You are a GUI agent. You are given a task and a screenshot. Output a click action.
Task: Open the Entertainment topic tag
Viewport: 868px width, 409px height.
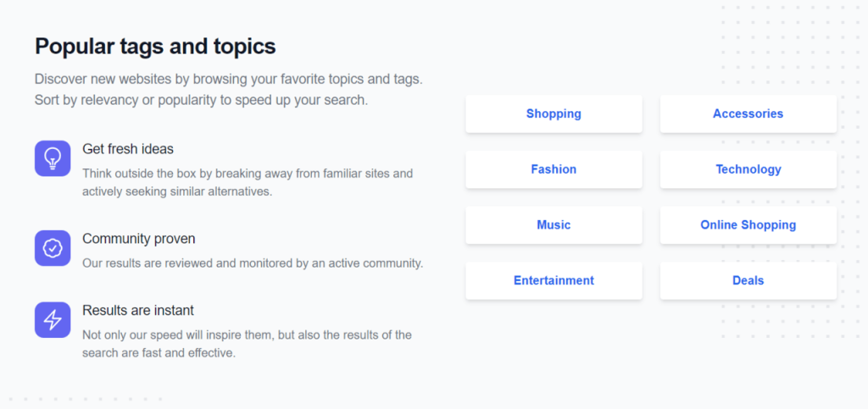554,281
